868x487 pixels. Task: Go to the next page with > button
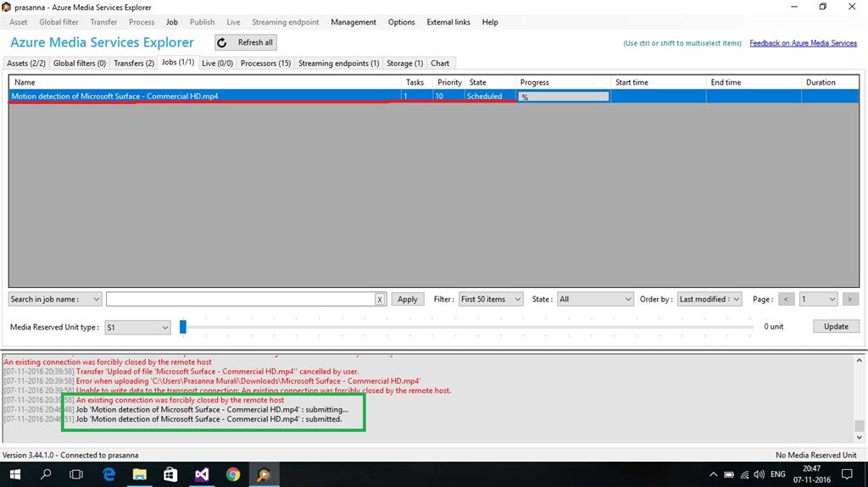[x=850, y=299]
